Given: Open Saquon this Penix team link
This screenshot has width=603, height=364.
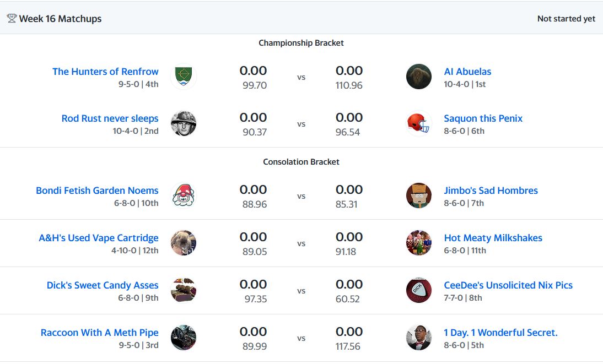Looking at the screenshot, I should click(483, 118).
